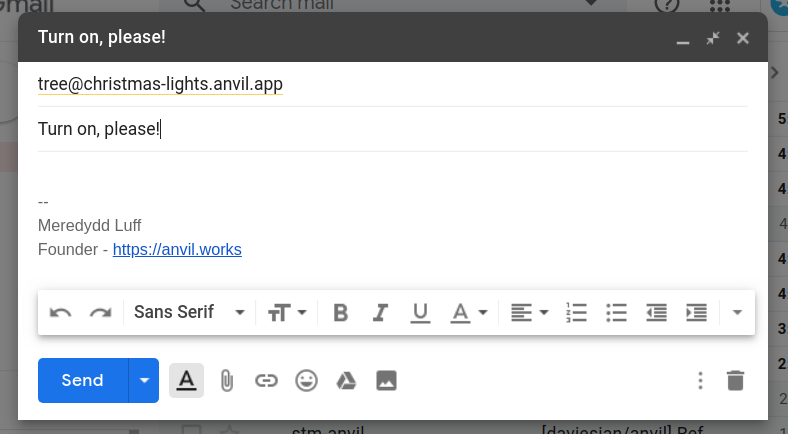
Task: Open the https://anvil.works signature link
Action: point(177,249)
